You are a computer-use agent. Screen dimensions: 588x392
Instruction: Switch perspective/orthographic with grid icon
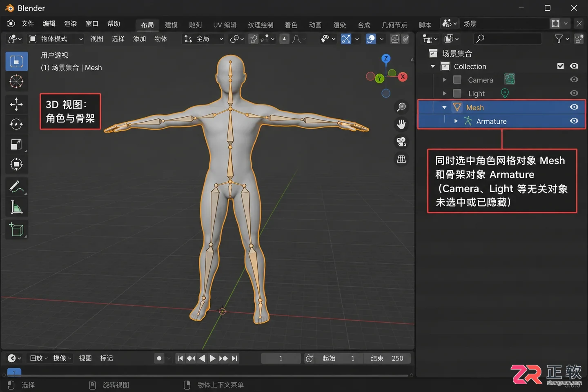[401, 159]
